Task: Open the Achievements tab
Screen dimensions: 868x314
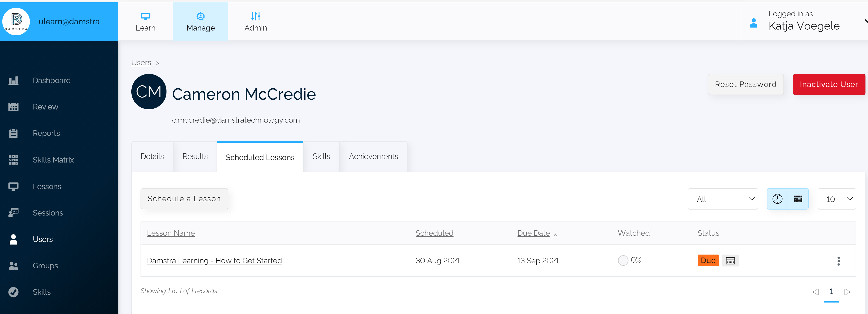Action: pyautogui.click(x=373, y=157)
